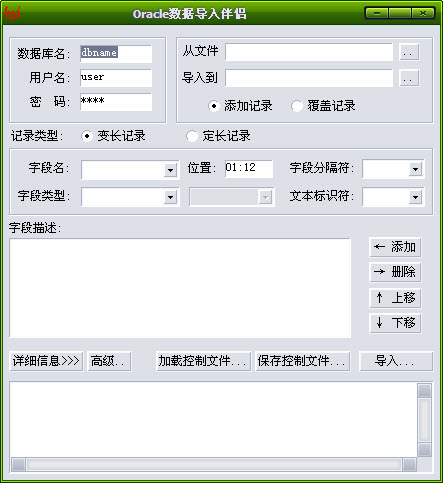Move field up with 上移 button
Viewport: 443px width, 483px height.
click(x=395, y=298)
